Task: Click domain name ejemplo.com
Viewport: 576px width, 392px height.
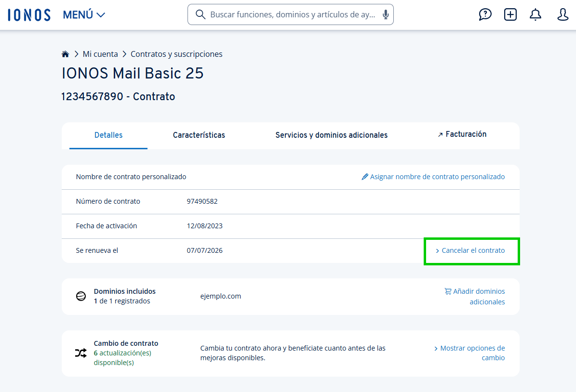Action: [x=220, y=296]
